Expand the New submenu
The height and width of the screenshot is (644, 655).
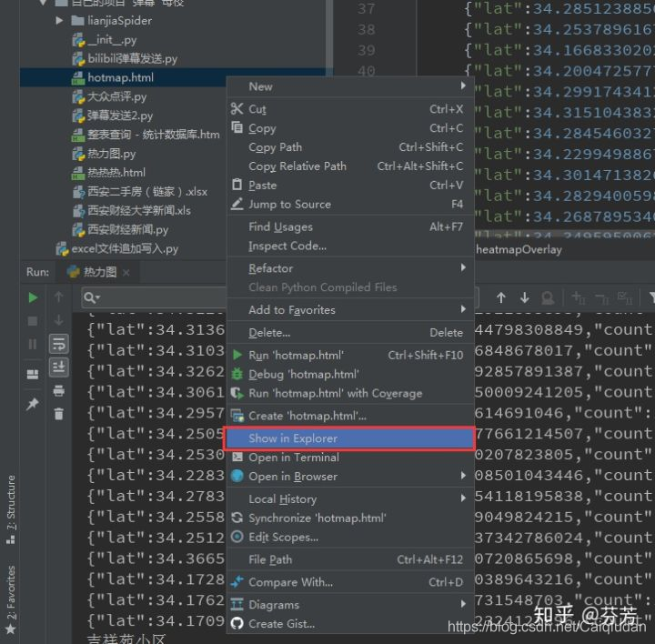350,86
